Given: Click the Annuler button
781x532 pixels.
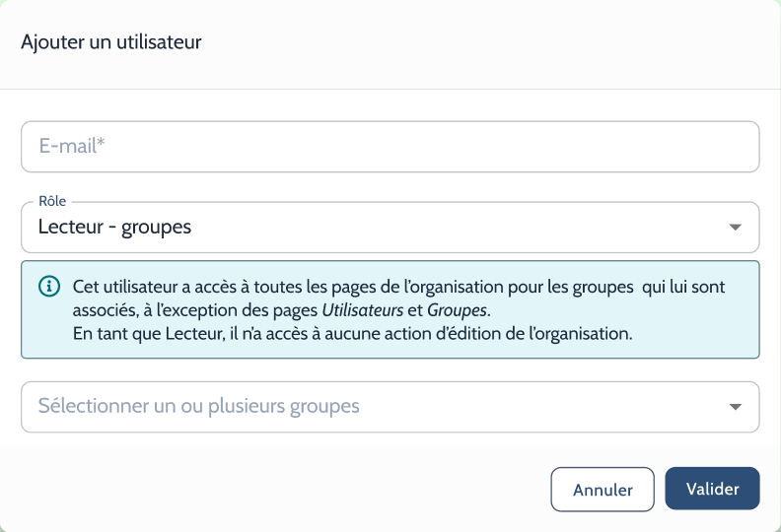Looking at the screenshot, I should 603,490.
